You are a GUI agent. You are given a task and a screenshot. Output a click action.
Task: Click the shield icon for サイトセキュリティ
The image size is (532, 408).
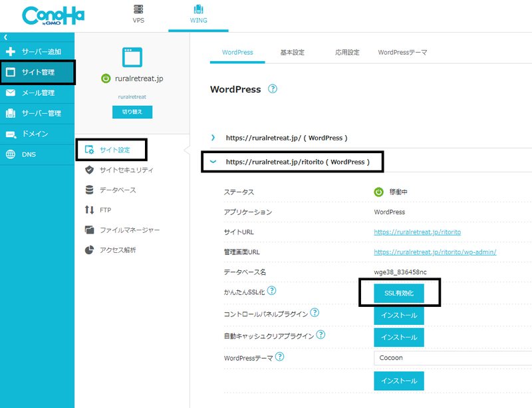(x=89, y=170)
